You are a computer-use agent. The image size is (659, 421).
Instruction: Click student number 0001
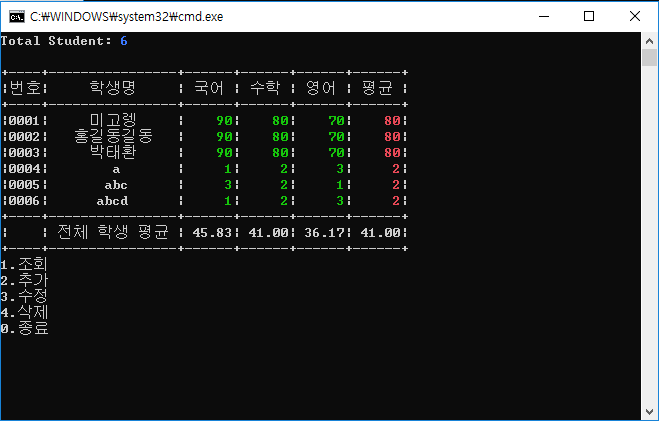[24, 121]
